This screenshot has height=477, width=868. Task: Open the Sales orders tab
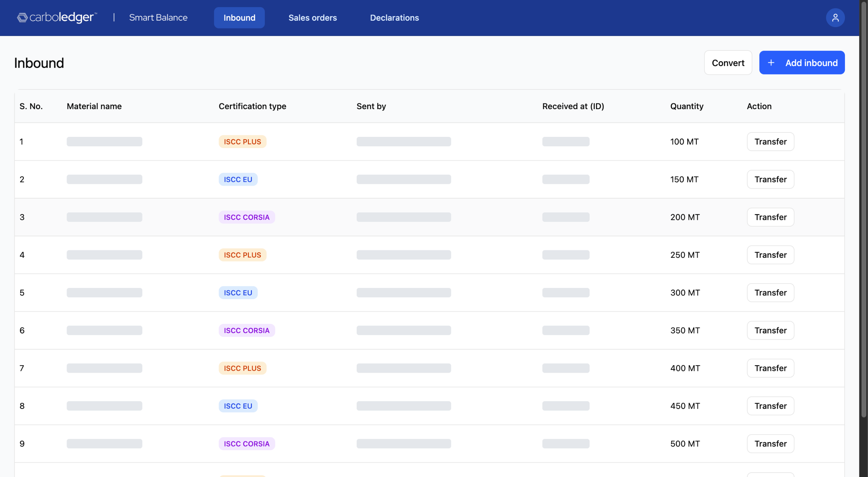click(x=312, y=18)
